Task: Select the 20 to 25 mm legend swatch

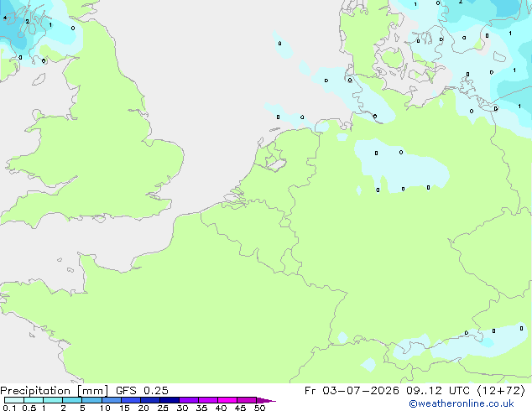Action: pos(150,400)
